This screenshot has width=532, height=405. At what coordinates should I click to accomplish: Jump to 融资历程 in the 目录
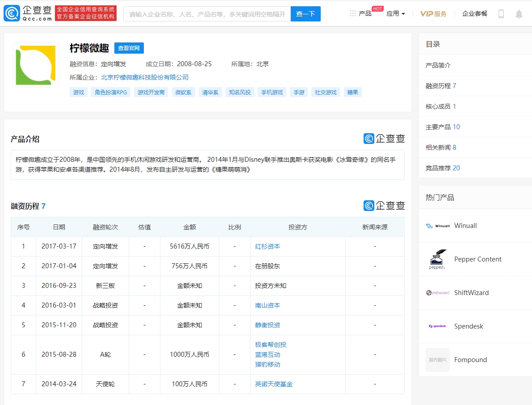point(441,86)
